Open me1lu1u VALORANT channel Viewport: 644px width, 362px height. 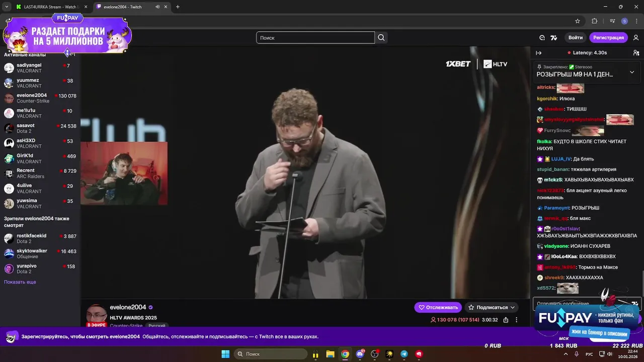click(40, 113)
